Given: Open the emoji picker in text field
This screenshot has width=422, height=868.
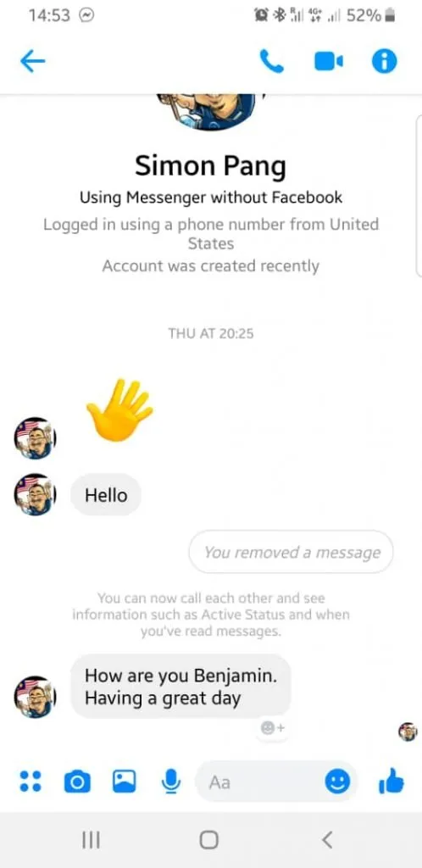Looking at the screenshot, I should point(336,782).
